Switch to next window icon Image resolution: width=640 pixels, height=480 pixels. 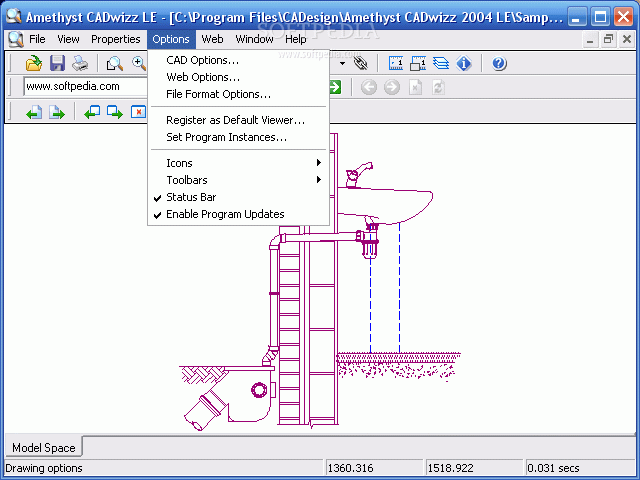[115, 111]
